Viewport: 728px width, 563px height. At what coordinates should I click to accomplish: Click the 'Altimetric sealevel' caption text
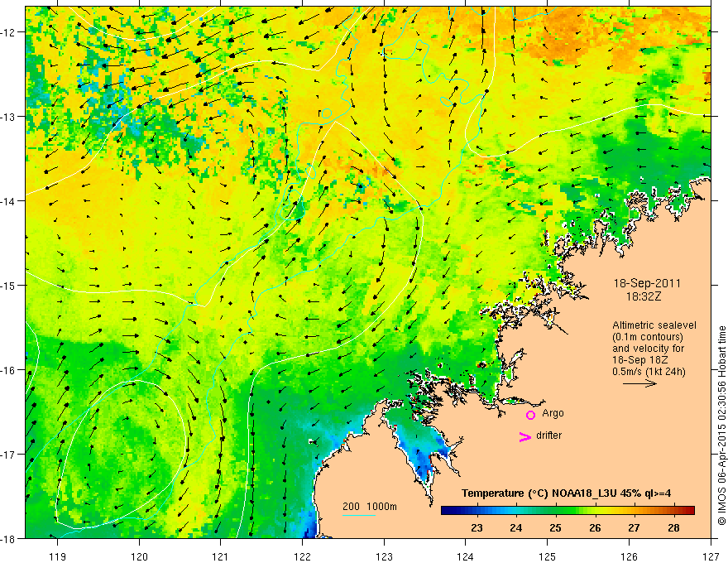point(654,325)
